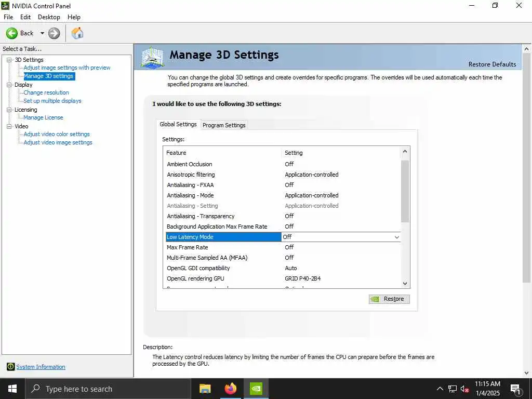
Task: Click main page scroll down arrow
Action: click(x=526, y=373)
